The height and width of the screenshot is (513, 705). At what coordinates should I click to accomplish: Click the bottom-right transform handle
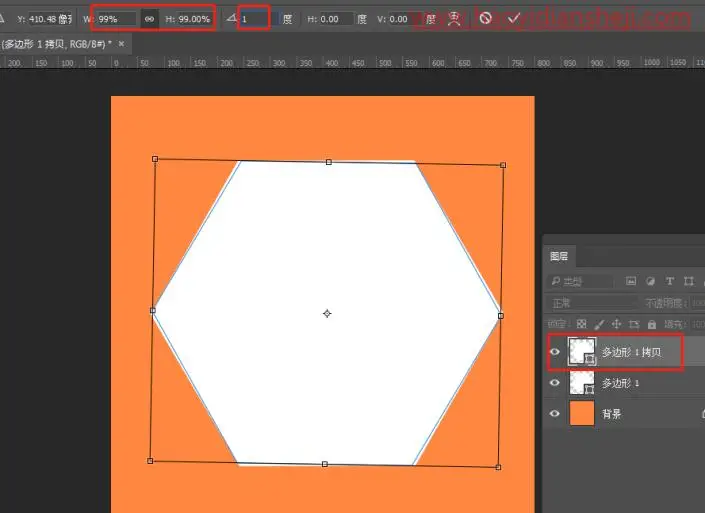pos(498,467)
